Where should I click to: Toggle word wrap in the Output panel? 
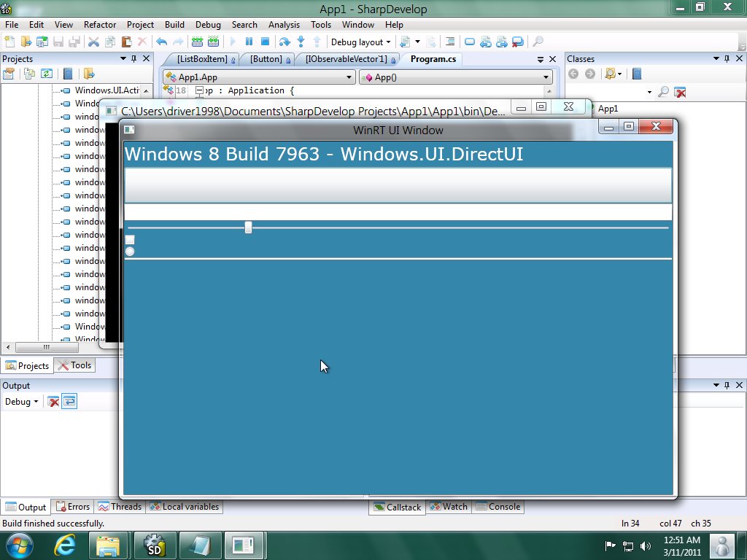pos(69,402)
